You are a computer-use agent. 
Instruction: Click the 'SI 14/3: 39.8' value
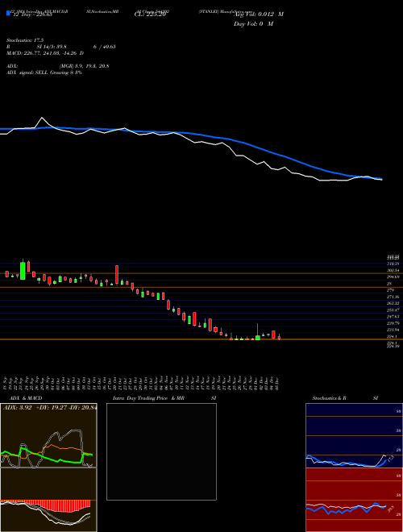pyautogui.click(x=52, y=47)
